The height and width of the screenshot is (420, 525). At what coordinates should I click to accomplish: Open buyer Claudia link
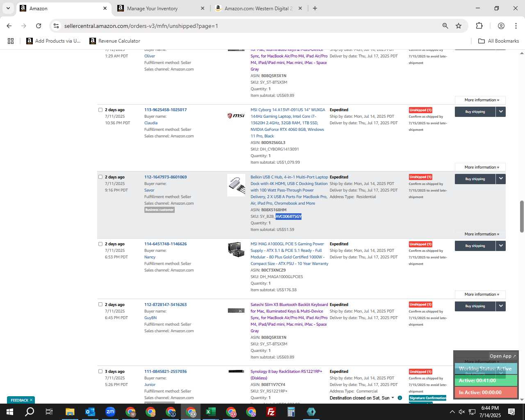pos(151,123)
